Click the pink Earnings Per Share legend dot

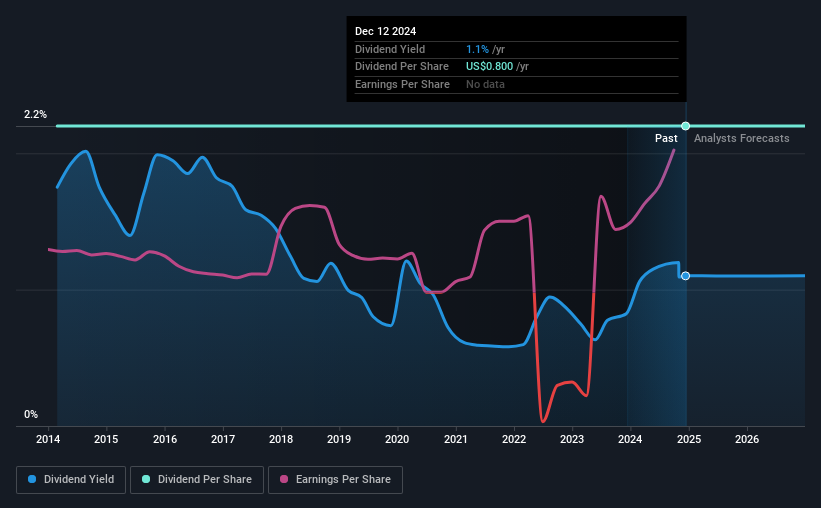click(284, 479)
